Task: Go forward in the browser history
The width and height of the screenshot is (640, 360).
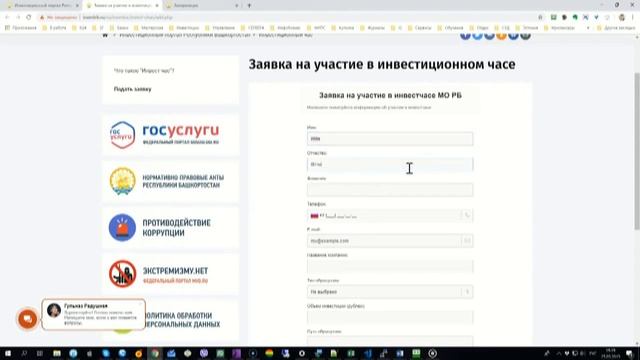Action: pos(18,17)
